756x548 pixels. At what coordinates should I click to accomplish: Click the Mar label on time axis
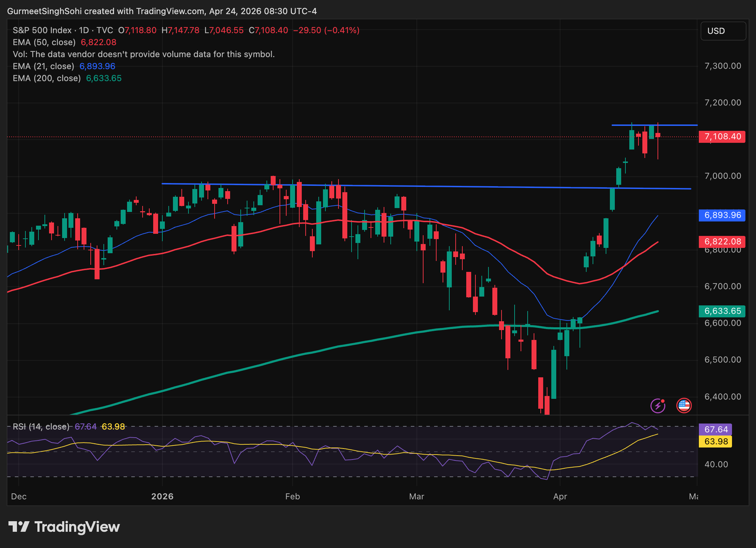point(416,497)
